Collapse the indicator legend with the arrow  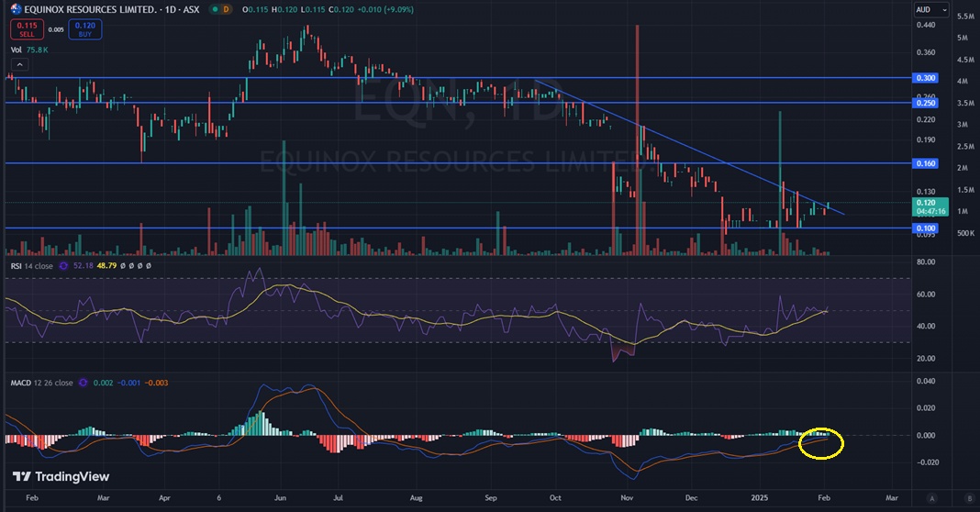tap(19, 64)
